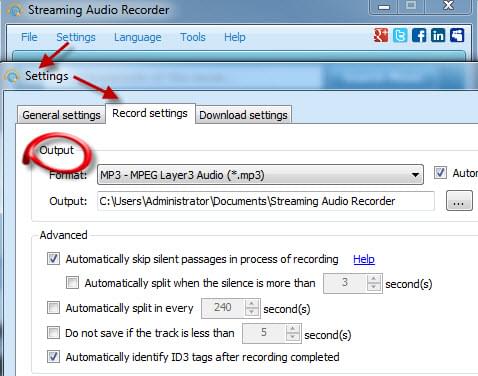
Task: Switch to the General settings tab
Action: [x=61, y=115]
